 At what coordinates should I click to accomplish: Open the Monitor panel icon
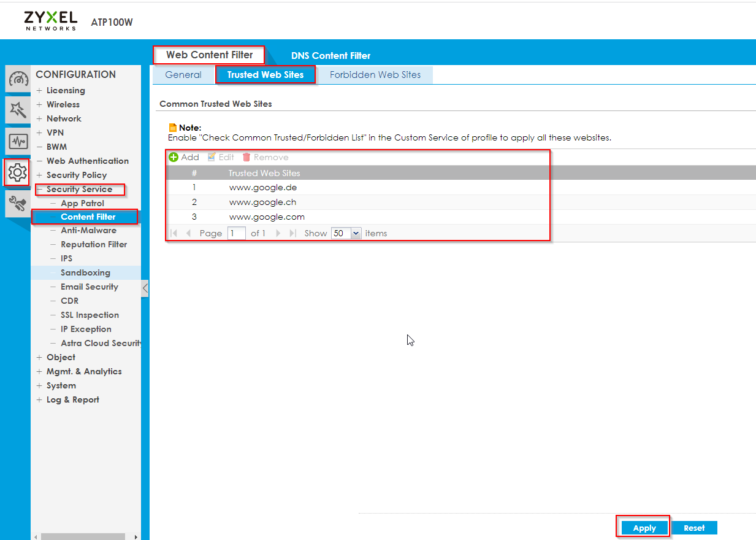(17, 141)
